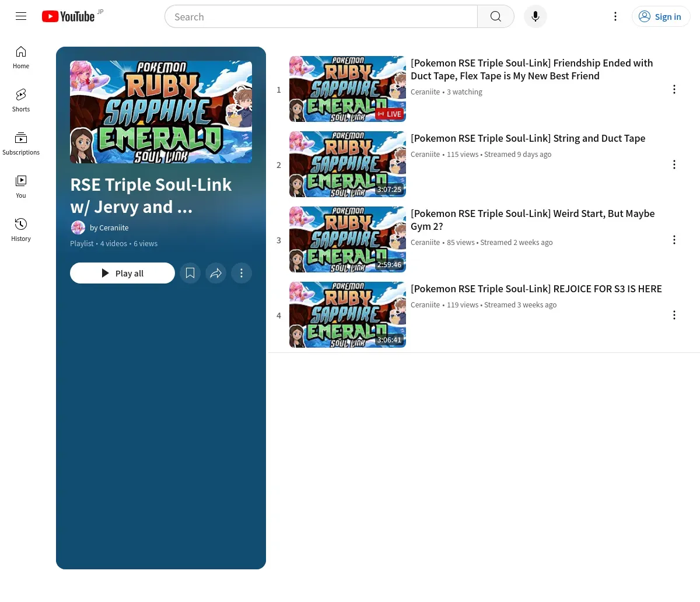Start voice search with microphone
The image size is (700, 602).
535,16
